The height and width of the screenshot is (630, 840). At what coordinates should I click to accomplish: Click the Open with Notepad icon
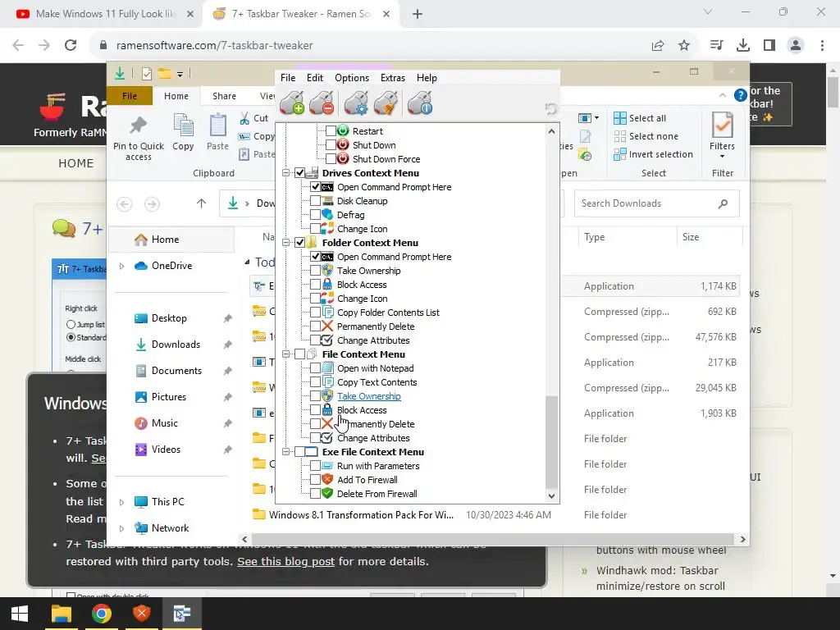coord(328,368)
